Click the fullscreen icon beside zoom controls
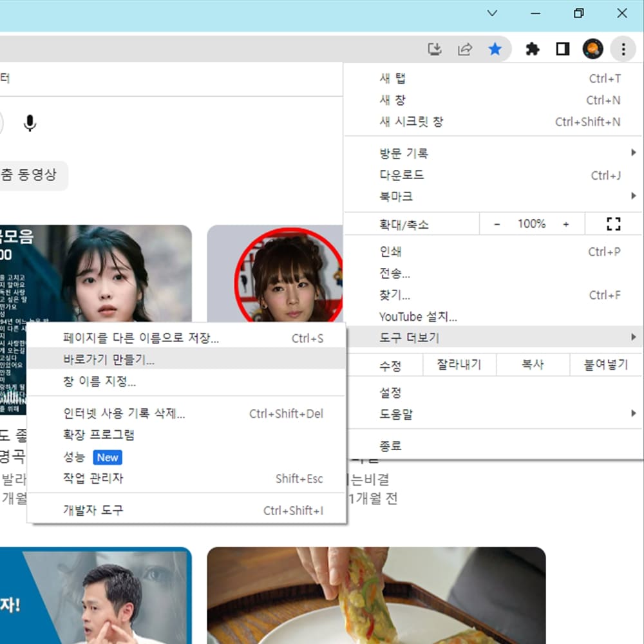644x644 pixels. 612,223
